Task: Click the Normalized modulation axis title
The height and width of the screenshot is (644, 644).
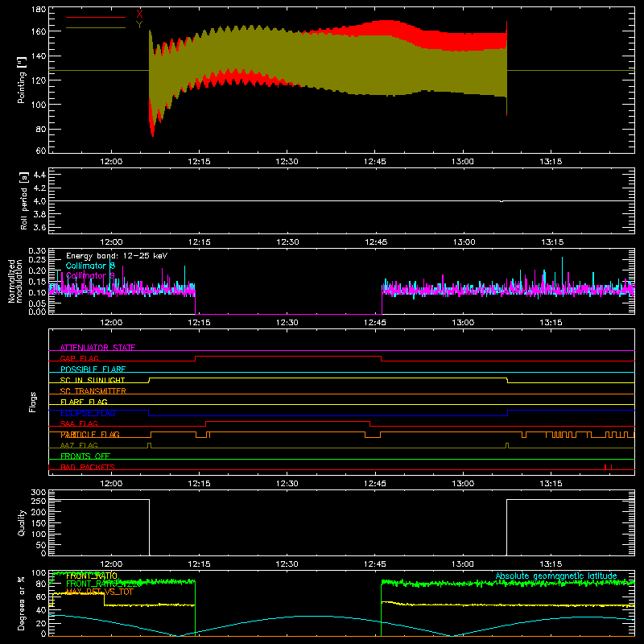Action: tap(15, 281)
